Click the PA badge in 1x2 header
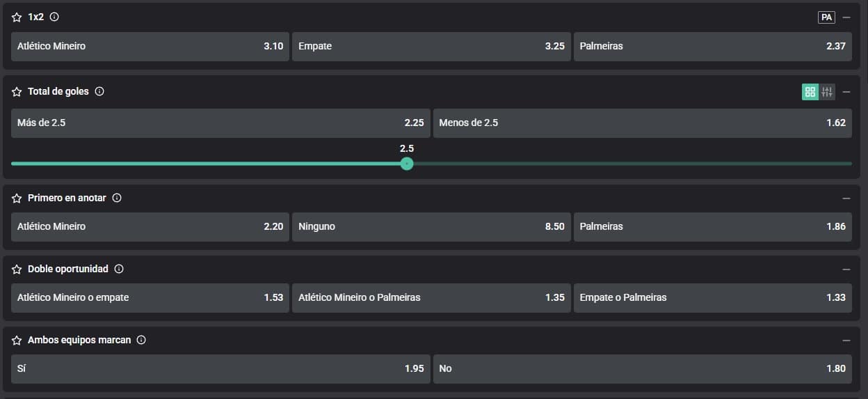Image resolution: width=868 pixels, height=399 pixels. tap(826, 17)
